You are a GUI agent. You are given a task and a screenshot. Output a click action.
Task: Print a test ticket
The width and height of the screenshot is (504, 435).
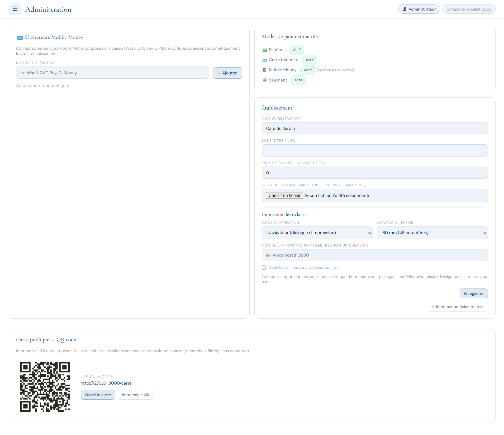(x=457, y=307)
